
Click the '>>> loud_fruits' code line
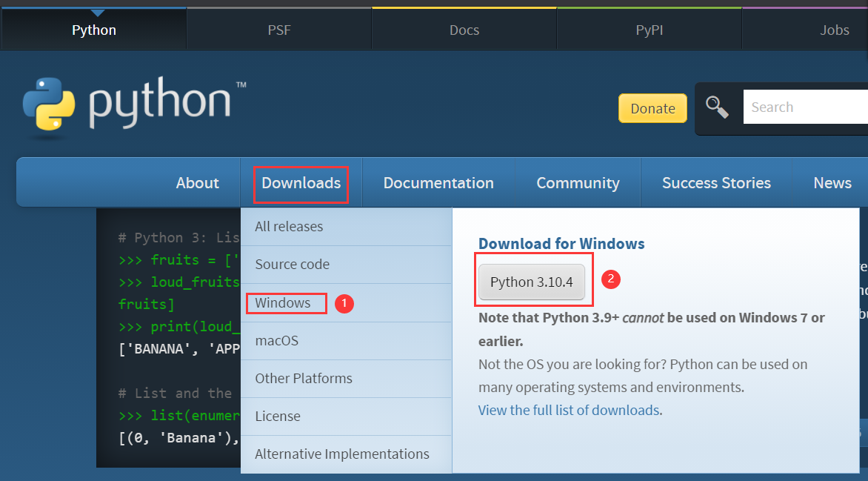coord(178,282)
